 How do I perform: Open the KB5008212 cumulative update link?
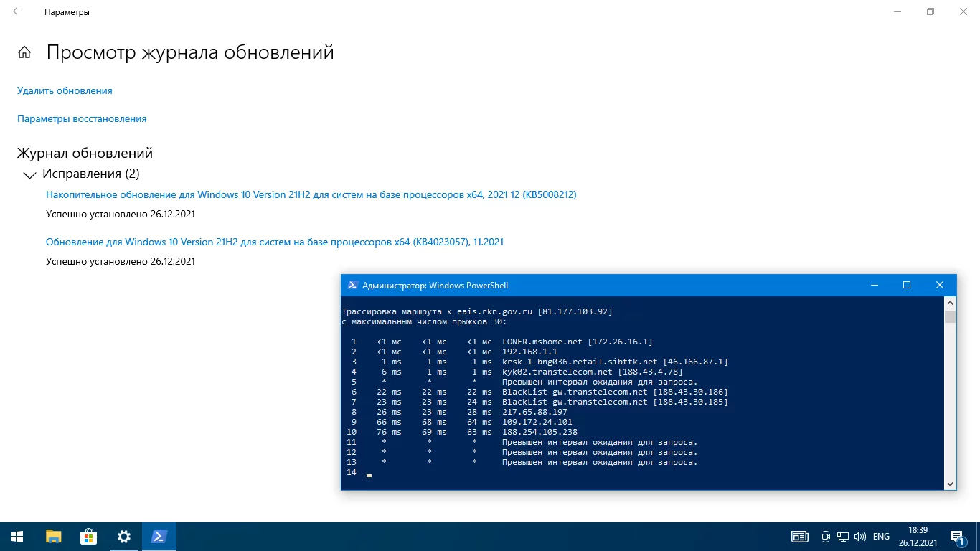click(x=311, y=194)
